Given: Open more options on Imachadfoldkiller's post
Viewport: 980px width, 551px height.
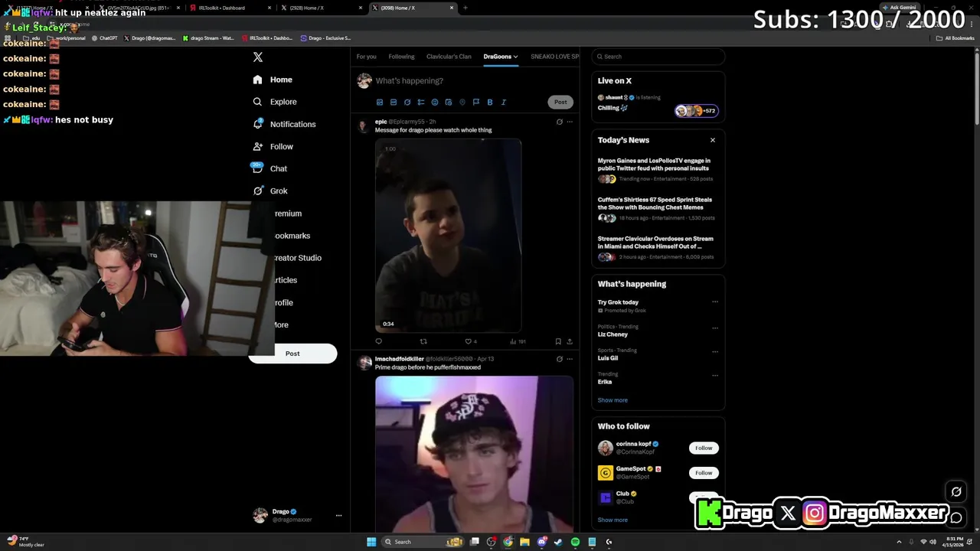Looking at the screenshot, I should (570, 358).
